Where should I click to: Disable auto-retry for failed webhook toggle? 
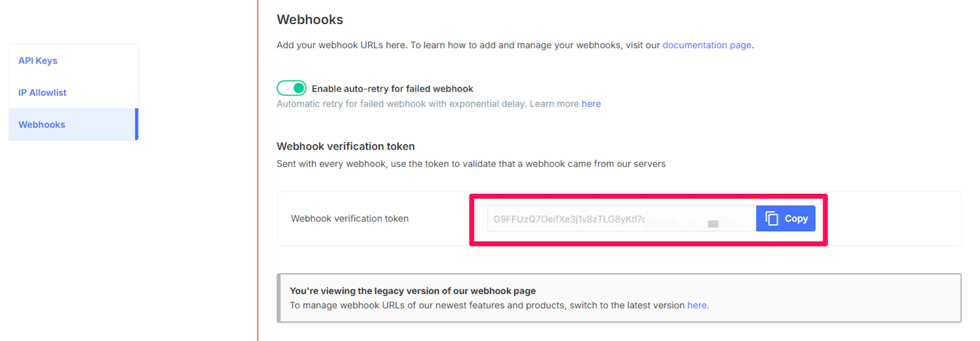291,88
